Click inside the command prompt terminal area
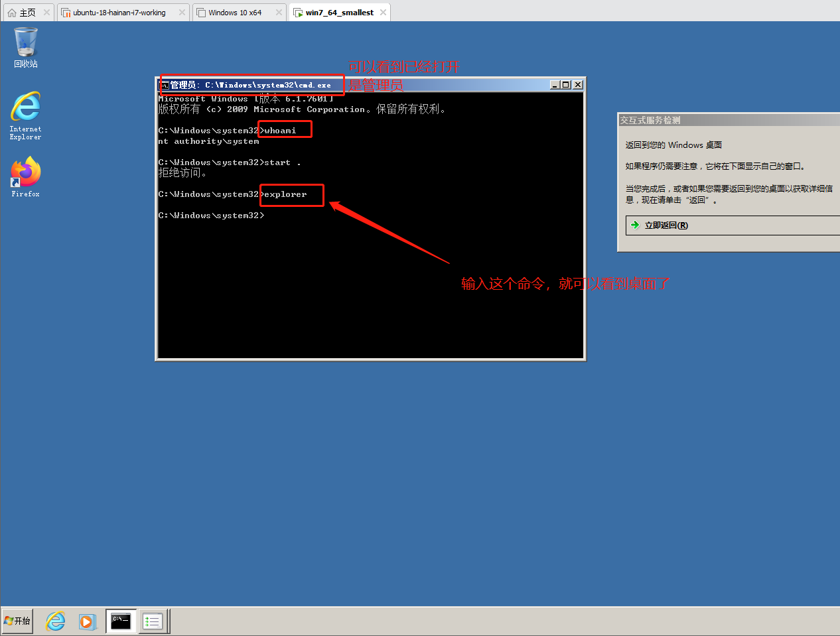Viewport: 840px width, 636px height. coord(370,285)
